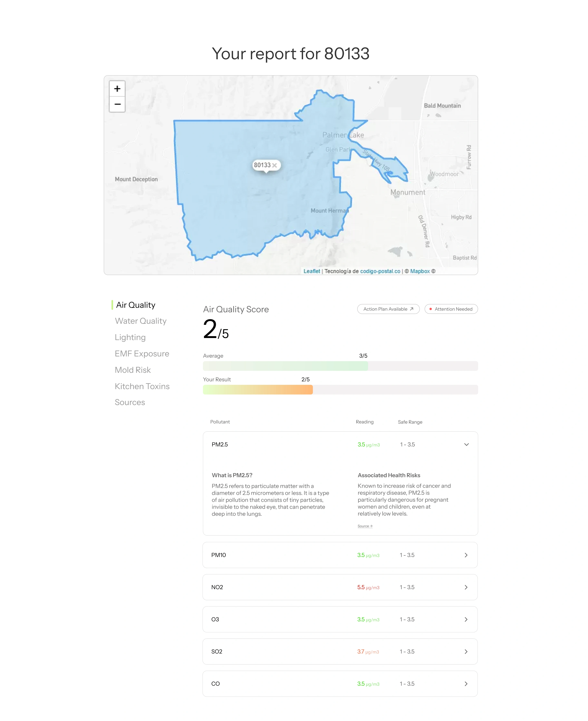The height and width of the screenshot is (721, 588).
Task: Switch to Lighting section
Action: [x=130, y=337]
